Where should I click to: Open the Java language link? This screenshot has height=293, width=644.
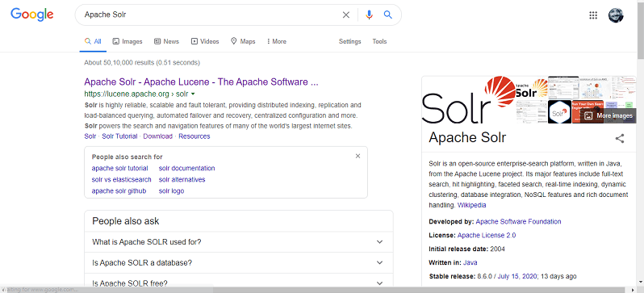click(470, 262)
